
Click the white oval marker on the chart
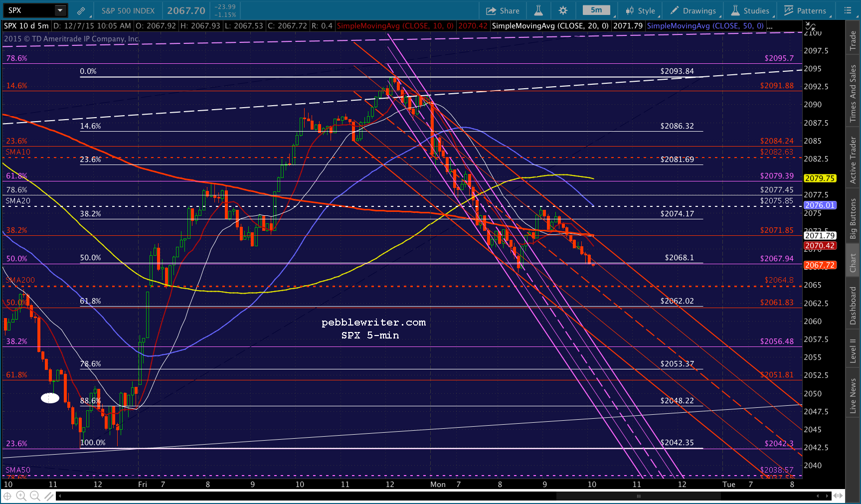click(x=50, y=398)
